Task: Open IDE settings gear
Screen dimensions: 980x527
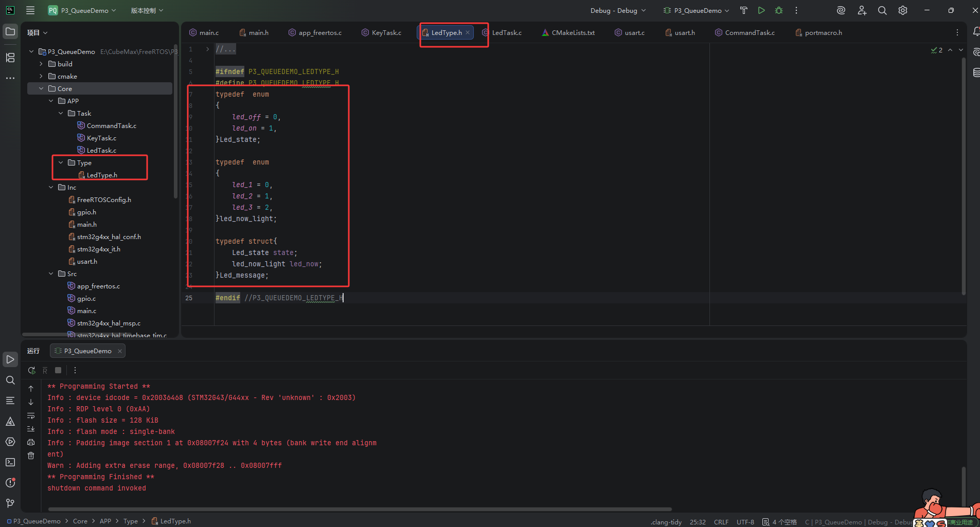Action: click(x=903, y=10)
